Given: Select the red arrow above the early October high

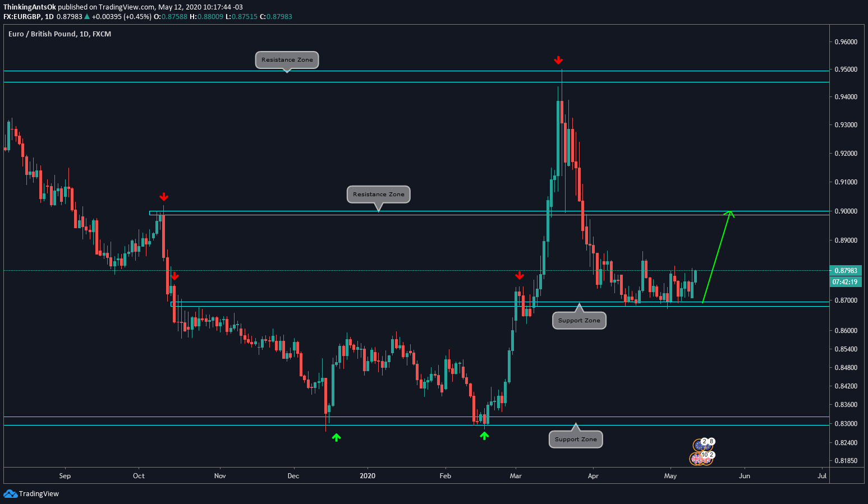Looking at the screenshot, I should click(x=164, y=197).
